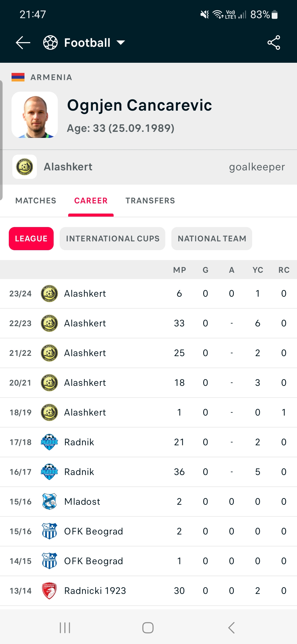Enable the NATIONAL TEAM filter
Viewport: 297px width, 644px height.
click(x=211, y=239)
